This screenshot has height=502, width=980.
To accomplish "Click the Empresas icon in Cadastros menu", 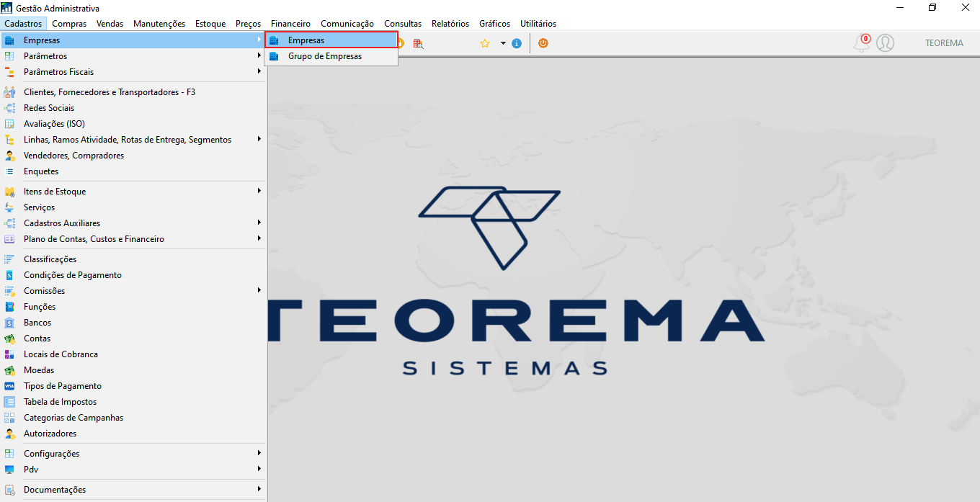I will (9, 40).
